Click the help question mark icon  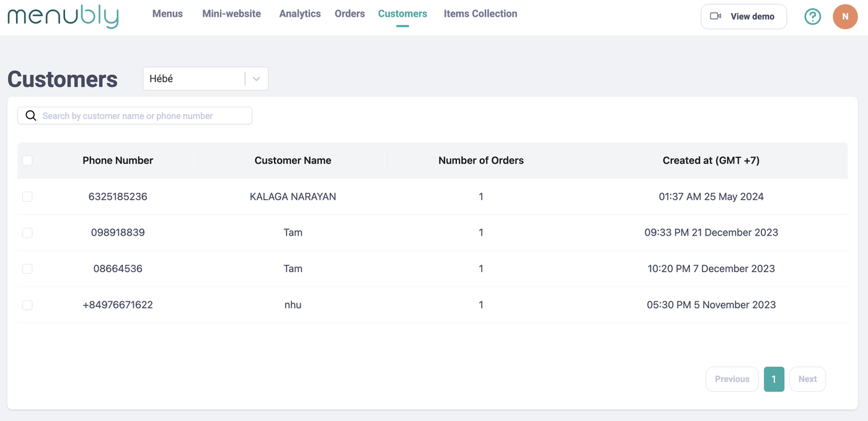(812, 17)
